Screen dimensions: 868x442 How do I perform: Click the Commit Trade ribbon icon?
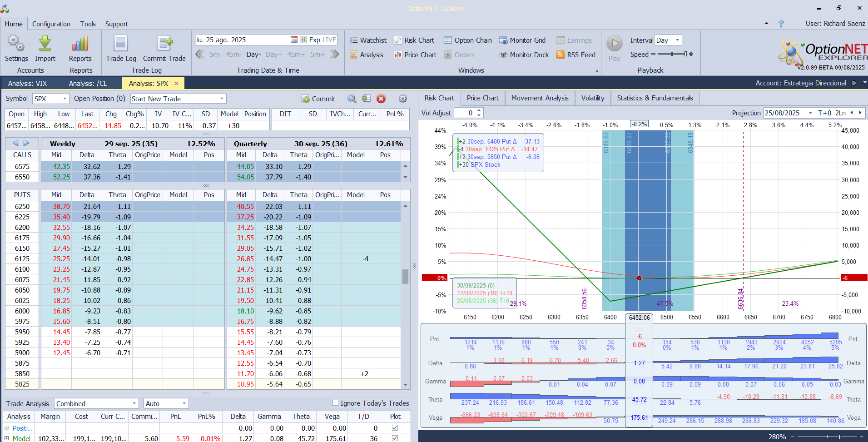click(x=164, y=44)
